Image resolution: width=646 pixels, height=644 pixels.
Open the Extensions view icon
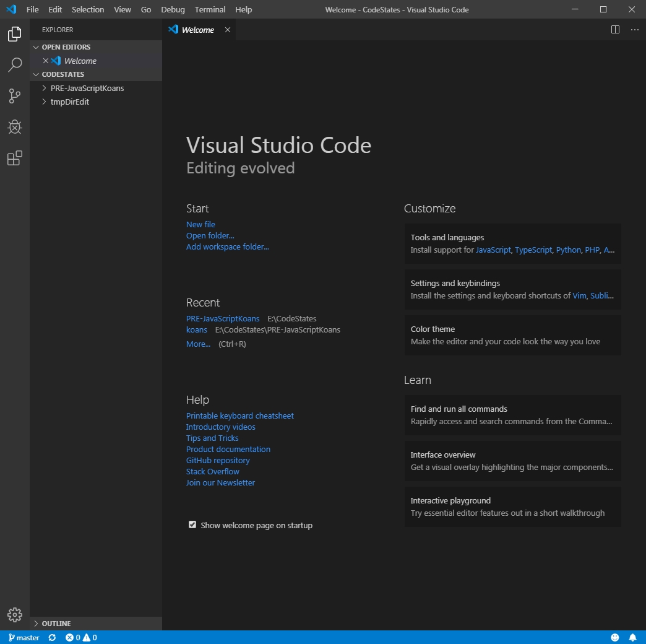click(x=14, y=158)
